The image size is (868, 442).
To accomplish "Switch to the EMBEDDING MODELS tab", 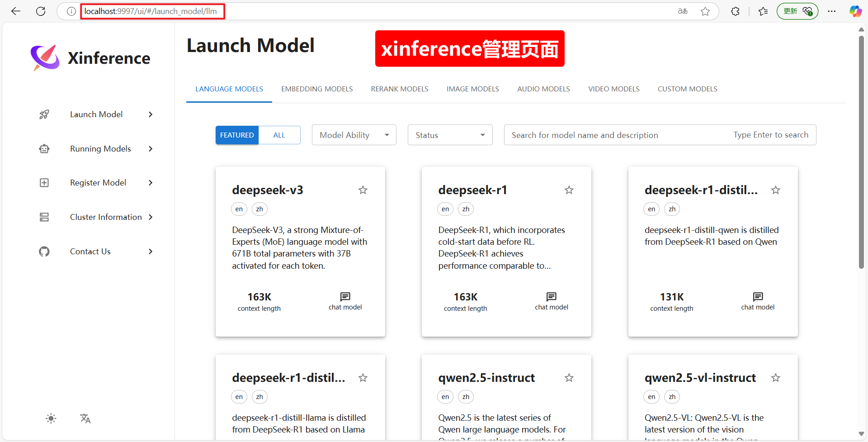I will [317, 89].
